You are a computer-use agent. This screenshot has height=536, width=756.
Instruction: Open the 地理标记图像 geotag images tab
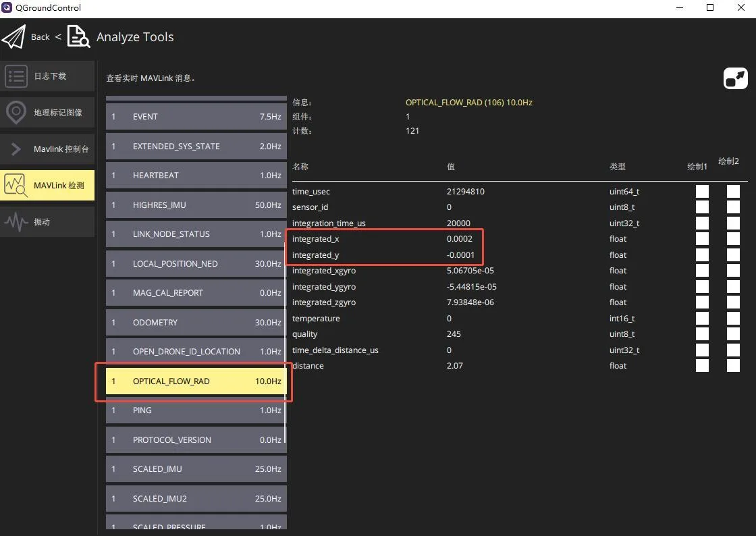47,112
